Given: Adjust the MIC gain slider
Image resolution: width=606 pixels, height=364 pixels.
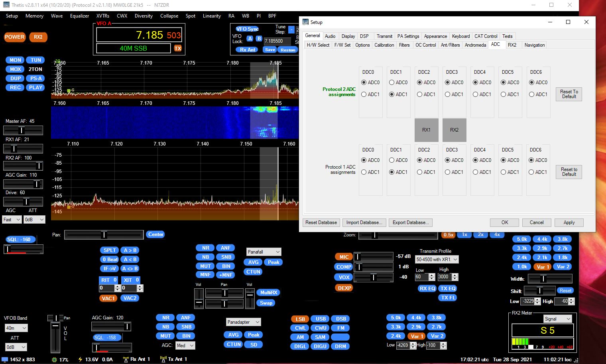Looking at the screenshot, I should point(374,256).
